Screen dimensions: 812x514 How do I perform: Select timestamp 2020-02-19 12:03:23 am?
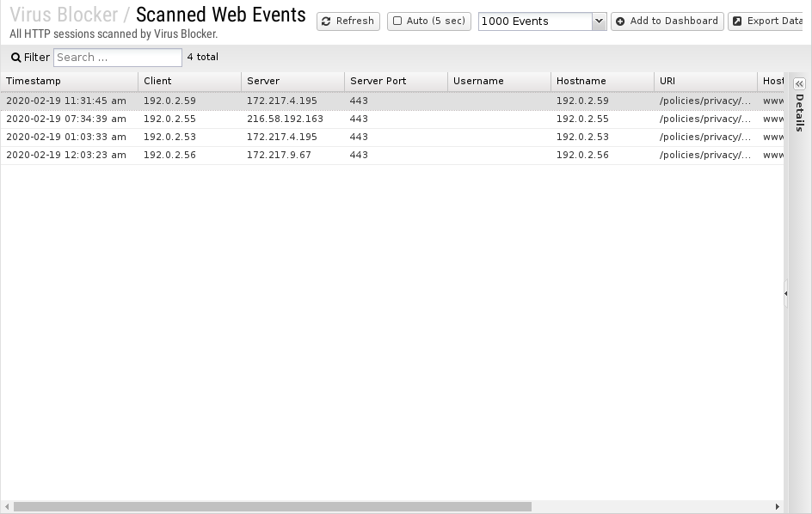[x=66, y=156]
